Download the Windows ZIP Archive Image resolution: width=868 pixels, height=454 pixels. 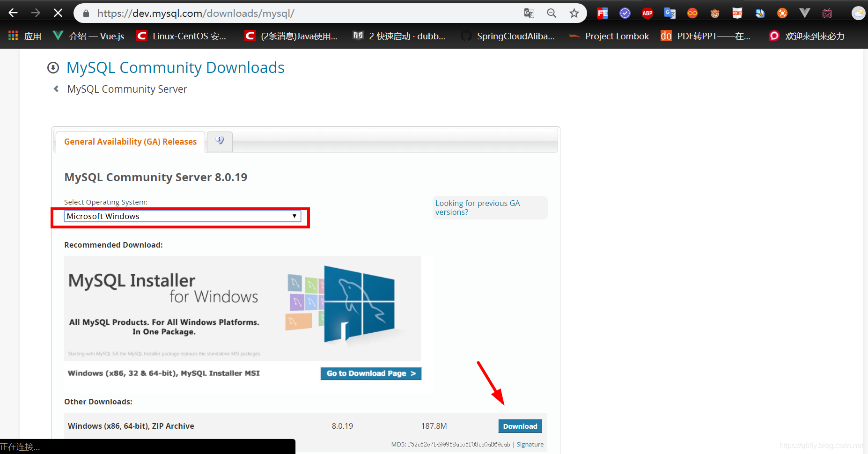tap(520, 426)
